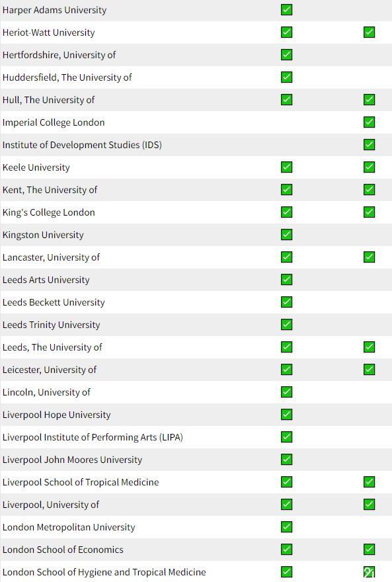
Task: Select Hertfordshire, University of row text
Action: tap(59, 55)
